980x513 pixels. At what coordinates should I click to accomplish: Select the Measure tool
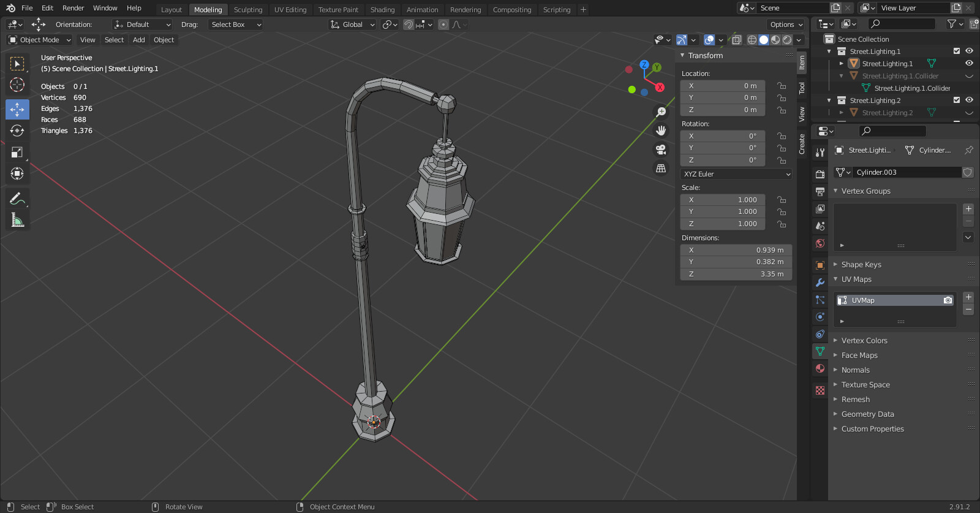point(17,219)
